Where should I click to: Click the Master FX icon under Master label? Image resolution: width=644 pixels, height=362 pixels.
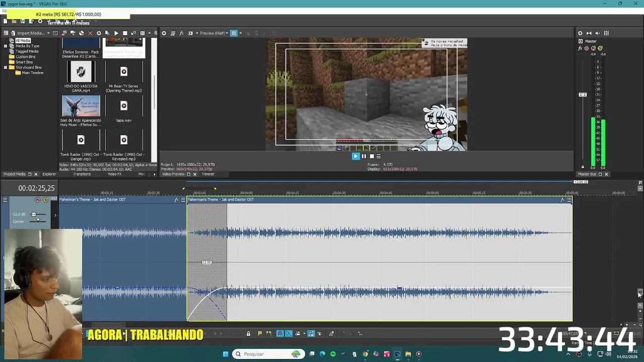point(580,48)
